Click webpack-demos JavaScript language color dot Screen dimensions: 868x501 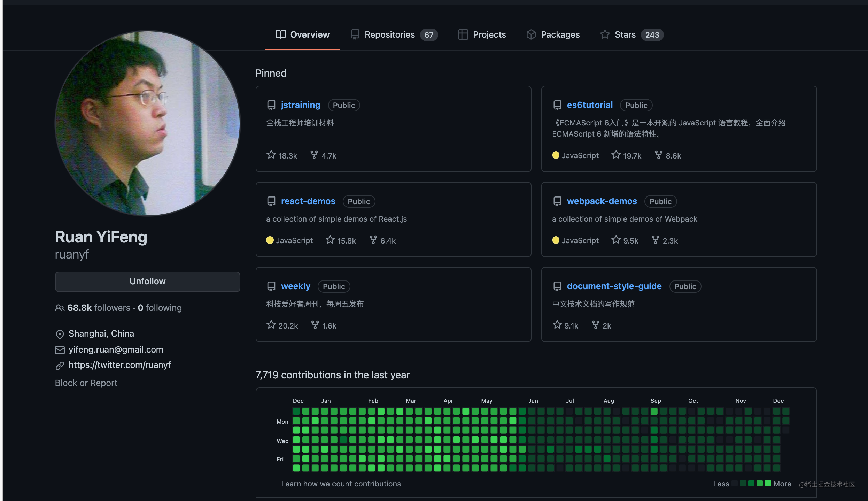(x=556, y=240)
